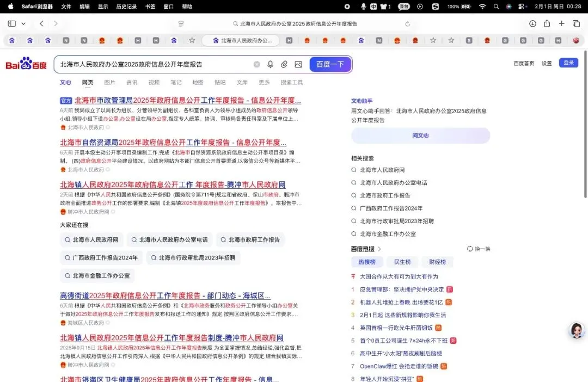Open the Chinese input method menu
The image size is (588, 382).
click(x=373, y=7)
